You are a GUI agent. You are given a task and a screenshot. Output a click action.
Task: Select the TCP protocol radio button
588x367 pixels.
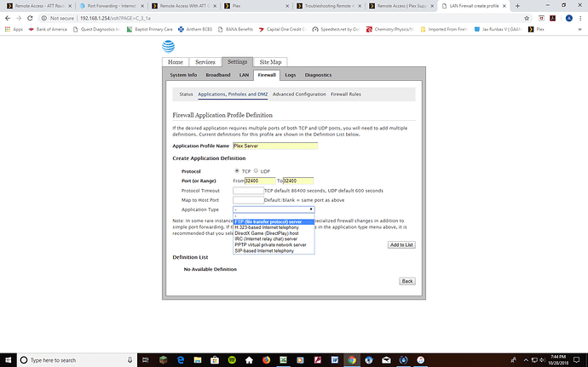coord(237,170)
